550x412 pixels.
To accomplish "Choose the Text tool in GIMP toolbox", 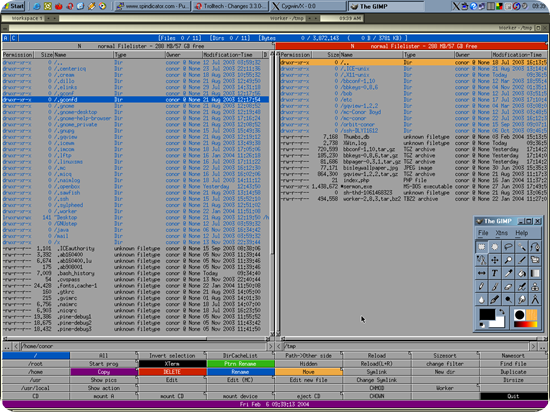I will [x=495, y=273].
